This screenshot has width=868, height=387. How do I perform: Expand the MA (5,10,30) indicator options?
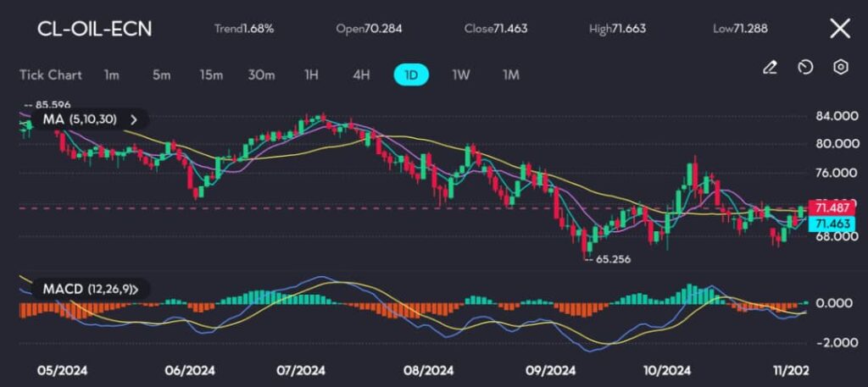[x=132, y=119]
